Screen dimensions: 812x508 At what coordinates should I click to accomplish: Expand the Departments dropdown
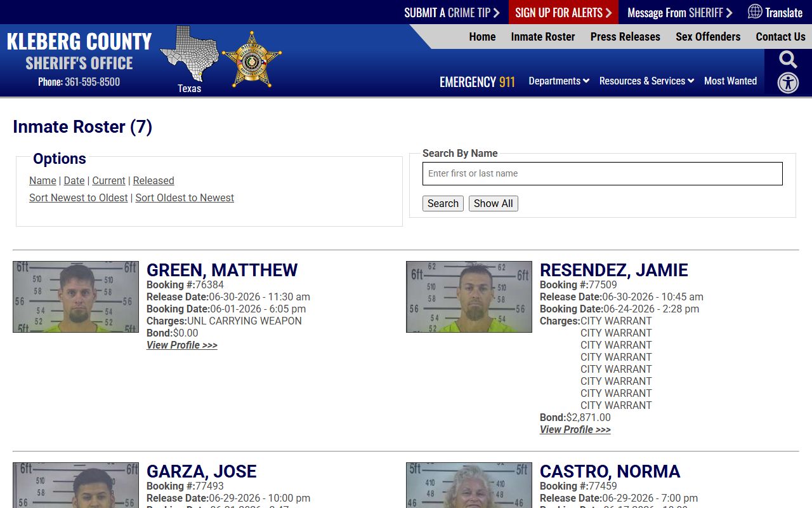[559, 81]
